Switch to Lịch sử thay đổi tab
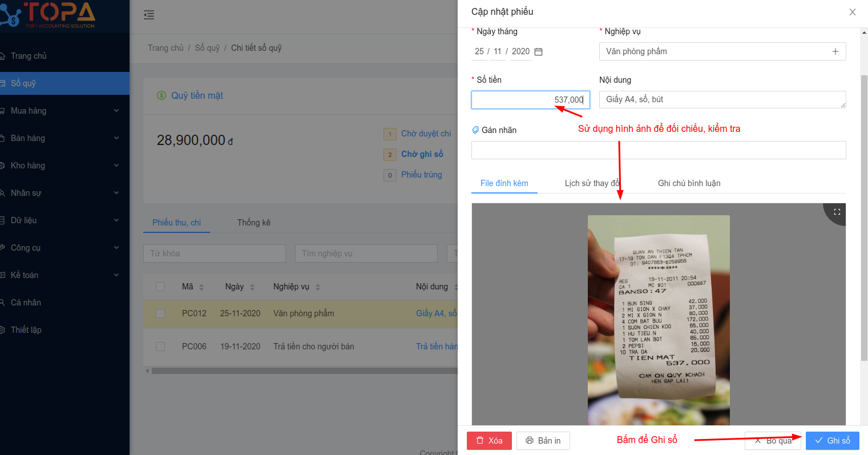Screen dimensions: 868x455 [592, 183]
